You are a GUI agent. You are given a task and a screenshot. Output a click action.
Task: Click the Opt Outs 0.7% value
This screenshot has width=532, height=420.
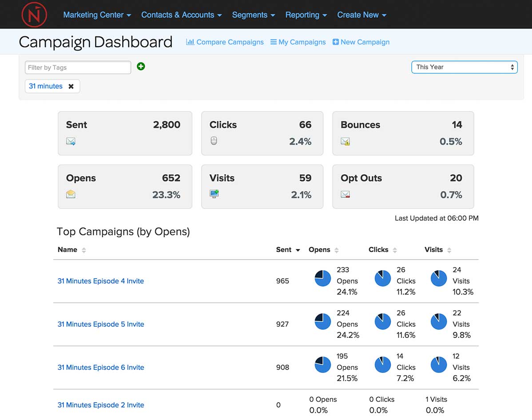coord(451,195)
